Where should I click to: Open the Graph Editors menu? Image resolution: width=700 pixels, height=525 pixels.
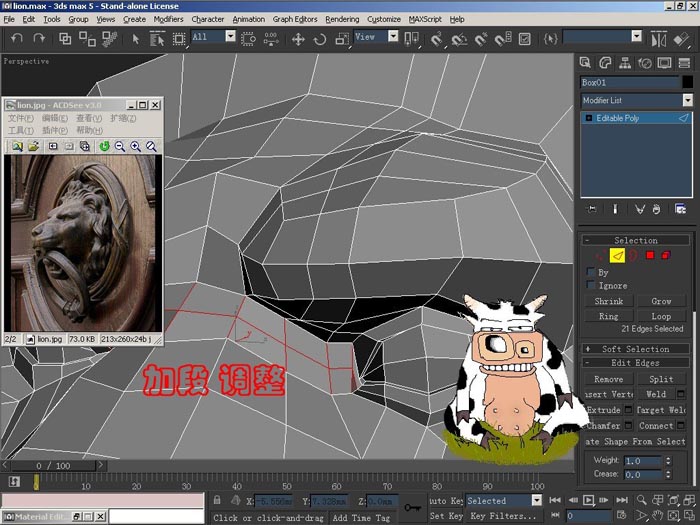[295, 19]
